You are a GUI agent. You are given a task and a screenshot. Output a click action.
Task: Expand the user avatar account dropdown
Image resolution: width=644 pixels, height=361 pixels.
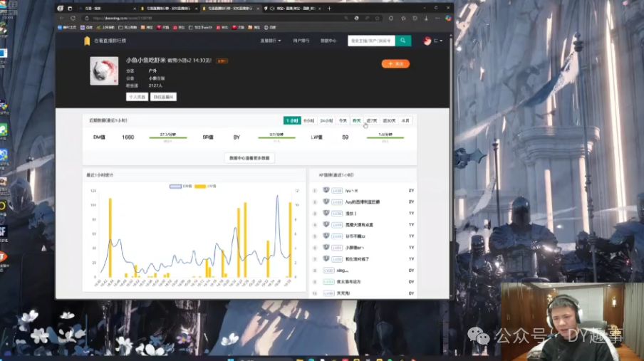click(432, 41)
